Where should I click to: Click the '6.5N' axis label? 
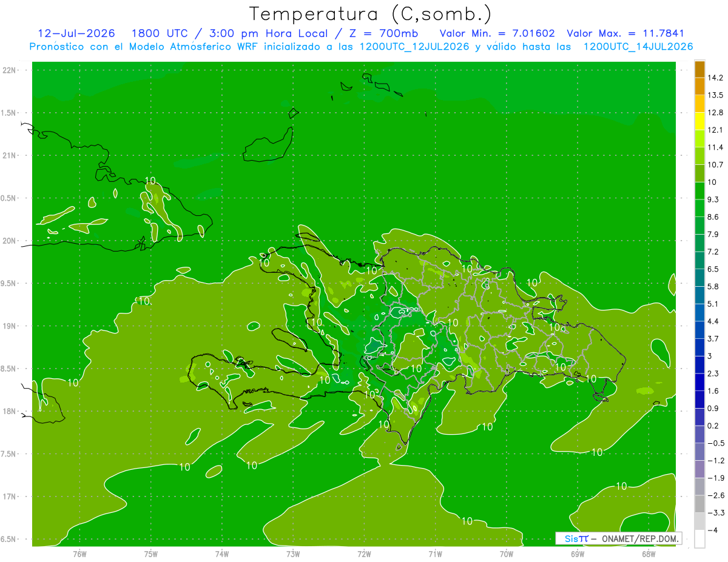8,539
